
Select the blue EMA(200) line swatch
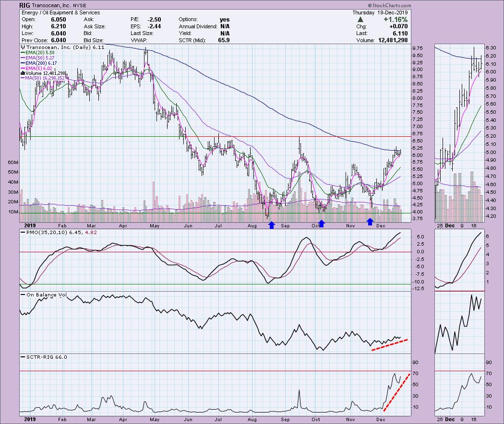pos(23,63)
